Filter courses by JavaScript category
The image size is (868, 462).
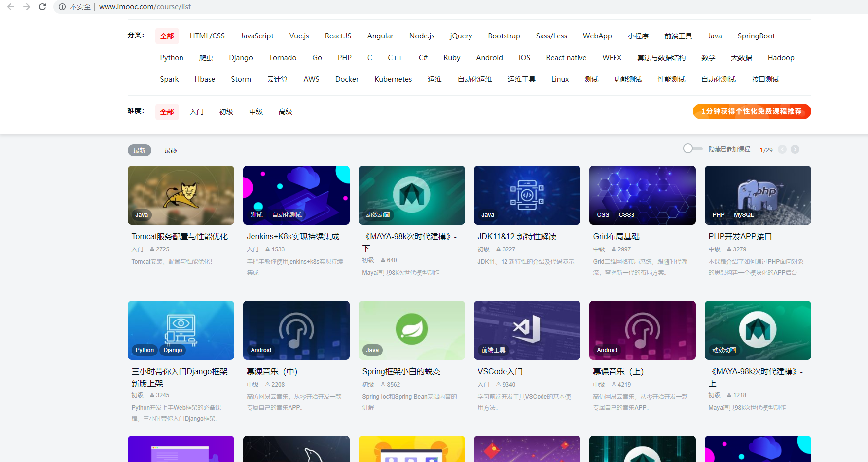point(257,36)
